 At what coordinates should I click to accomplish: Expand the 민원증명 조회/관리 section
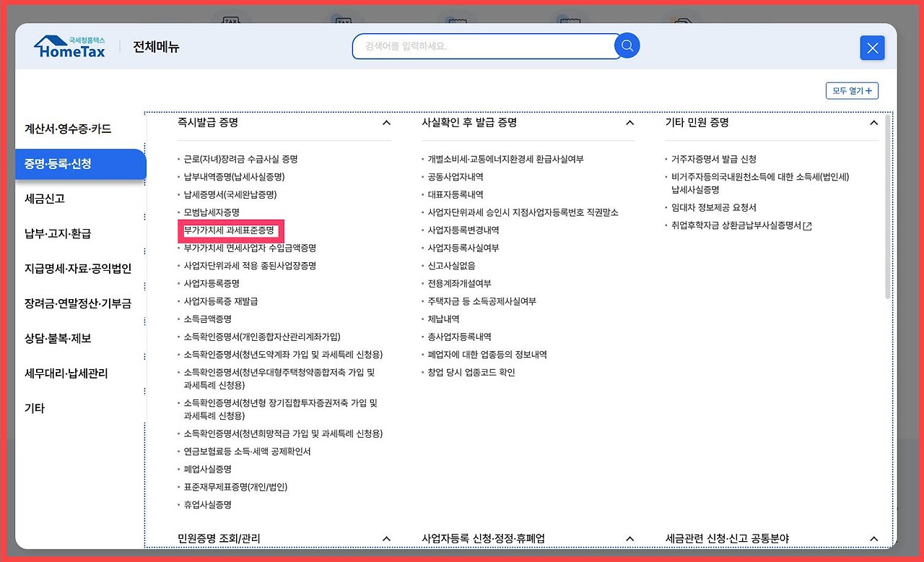(x=386, y=538)
